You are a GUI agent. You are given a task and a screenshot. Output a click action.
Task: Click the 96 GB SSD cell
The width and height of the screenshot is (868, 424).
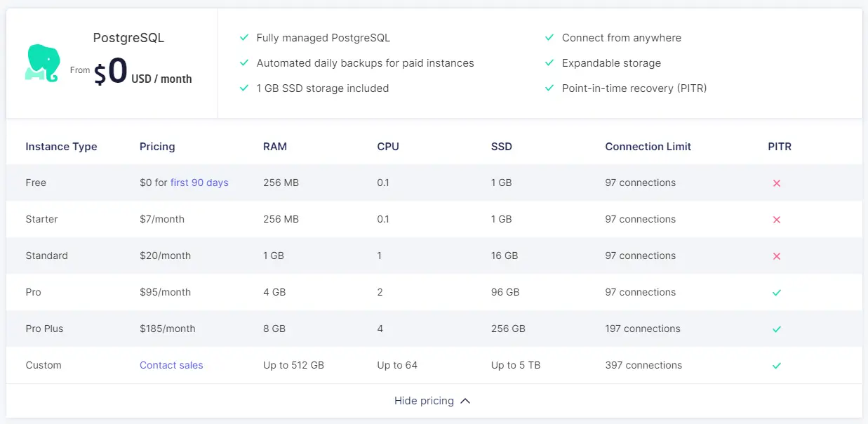pyautogui.click(x=505, y=292)
